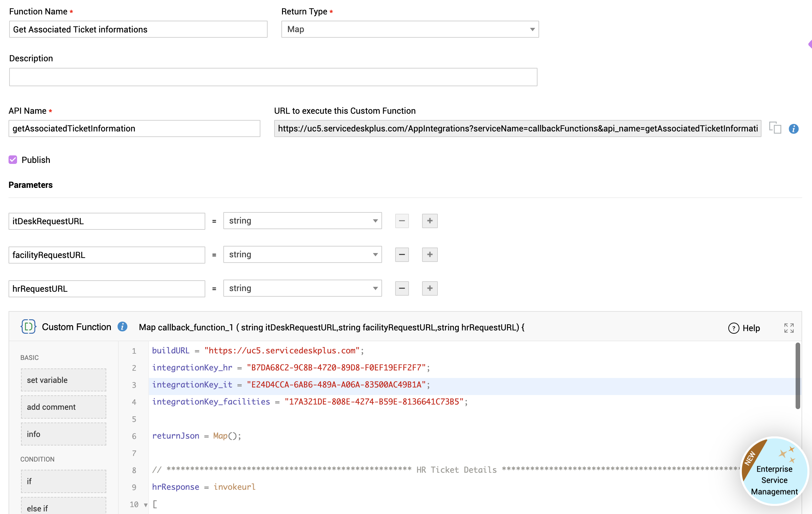Open Enterprise Service Management badge
Viewport: 812px width, 514px height.
774,472
